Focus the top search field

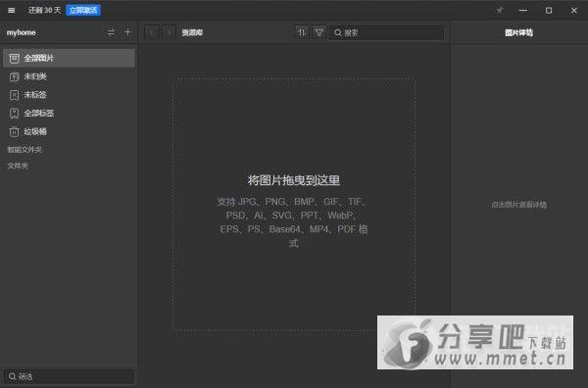point(386,32)
